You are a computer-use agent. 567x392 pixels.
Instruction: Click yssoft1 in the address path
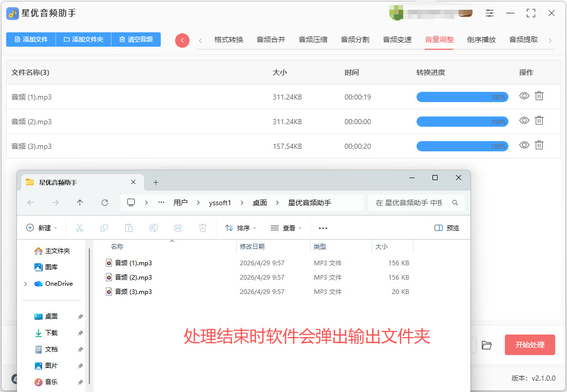220,203
